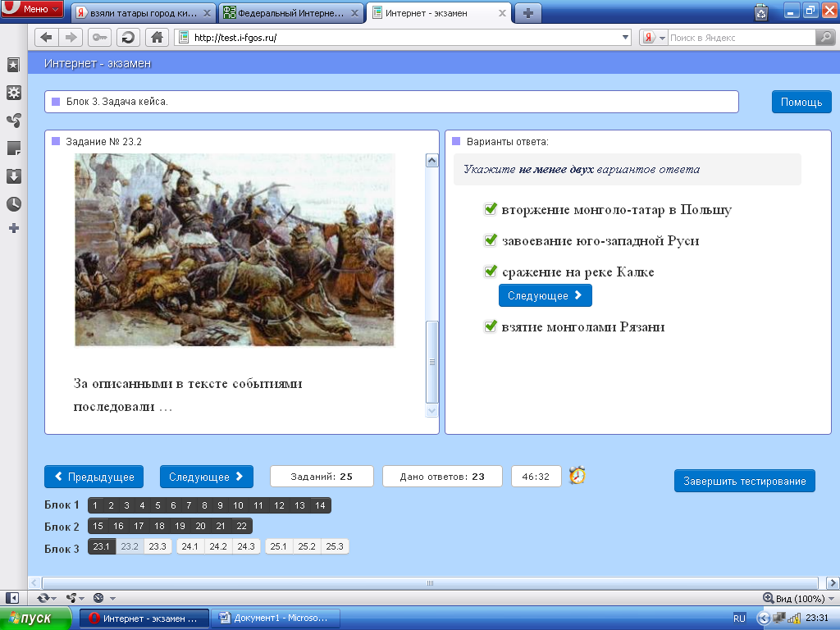Open Opera Unite icon in status bar
This screenshot has height=630, width=840.
pyautogui.click(x=71, y=598)
